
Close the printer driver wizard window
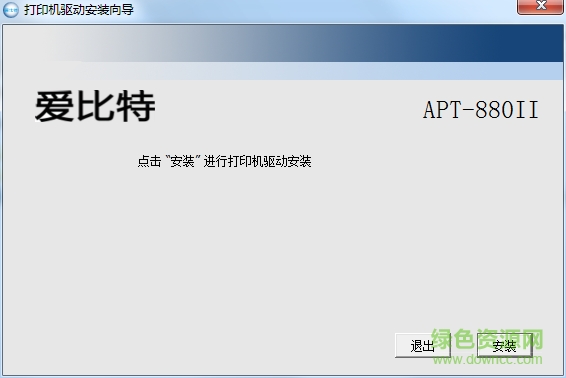pyautogui.click(x=540, y=6)
